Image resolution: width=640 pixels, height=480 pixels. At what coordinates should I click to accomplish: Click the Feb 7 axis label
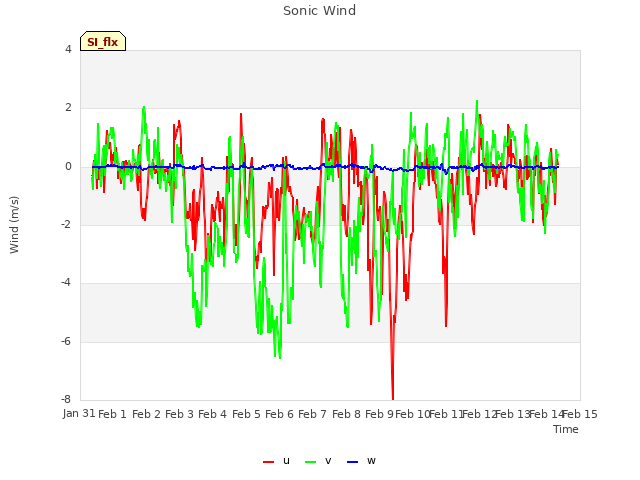click(x=312, y=414)
